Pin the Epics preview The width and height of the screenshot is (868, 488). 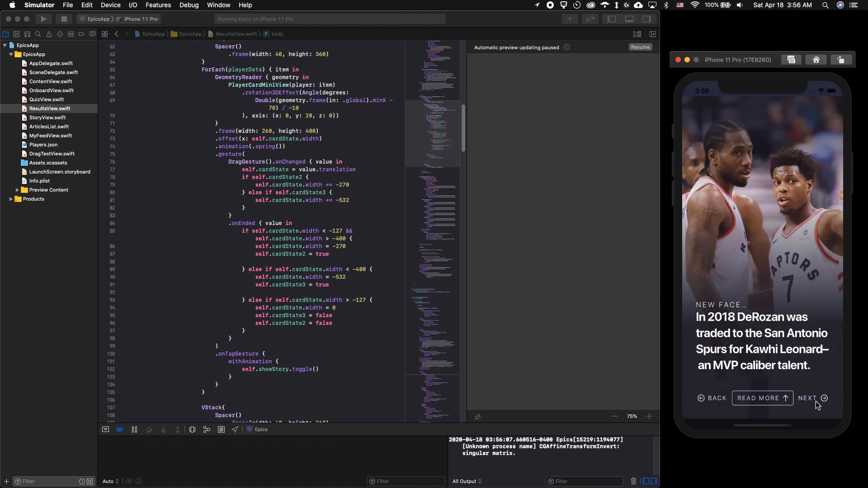click(478, 417)
